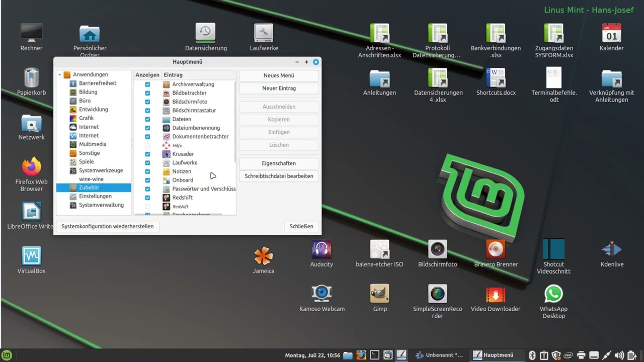Select the Einstellungen category
Viewport: 644px width, 362px height.
[95, 196]
